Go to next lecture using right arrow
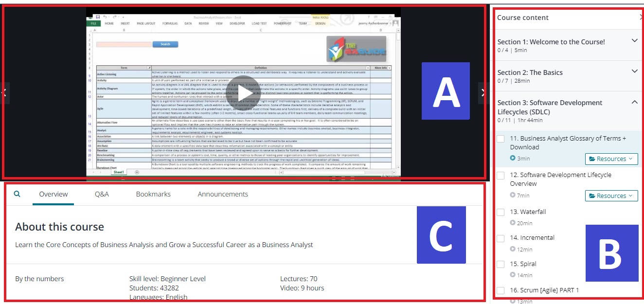This screenshot has width=644, height=304. tap(483, 93)
